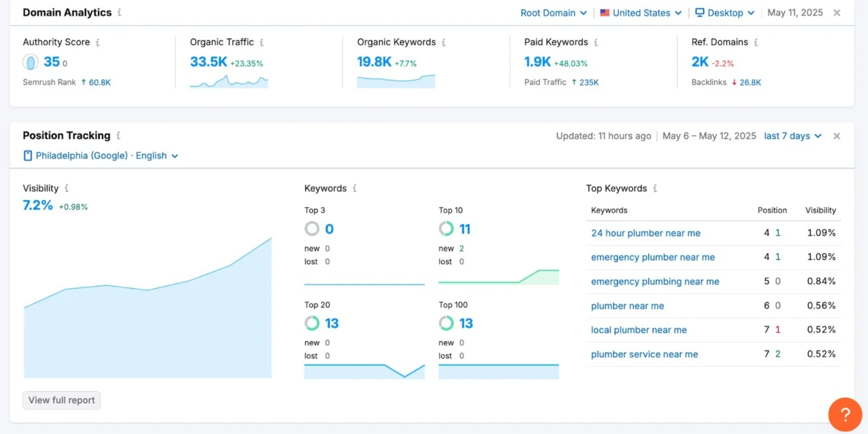Click the info icon beside Authority Score
The image size is (868, 434).
pyautogui.click(x=98, y=42)
